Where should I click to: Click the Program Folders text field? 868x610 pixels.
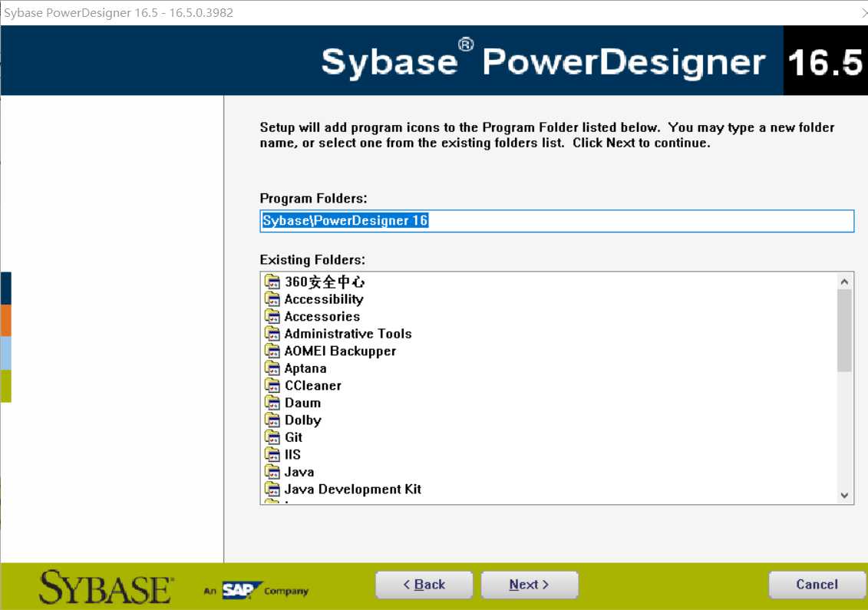pyautogui.click(x=557, y=221)
